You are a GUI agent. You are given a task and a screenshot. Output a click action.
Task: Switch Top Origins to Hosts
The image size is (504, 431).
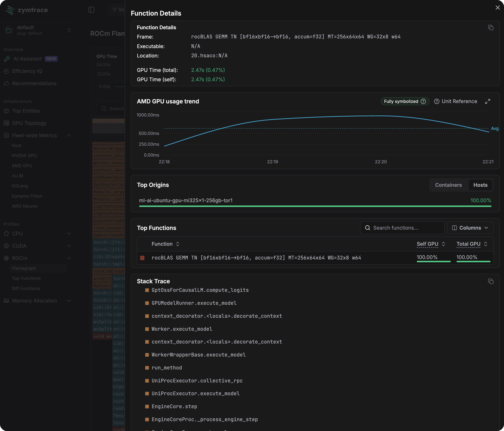pyautogui.click(x=480, y=185)
